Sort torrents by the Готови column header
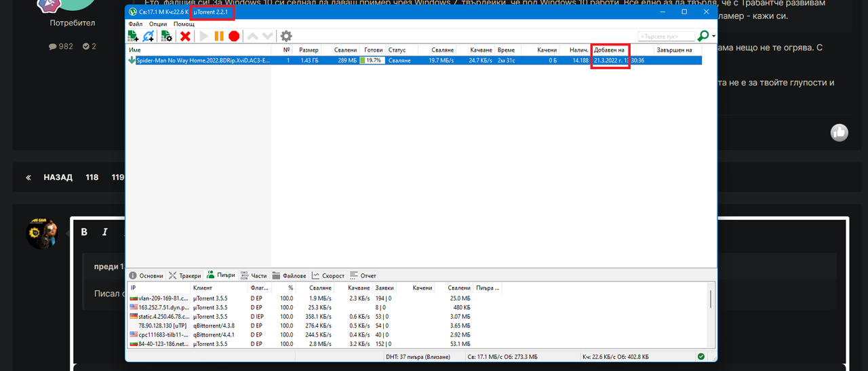The height and width of the screenshot is (371, 868). click(372, 50)
